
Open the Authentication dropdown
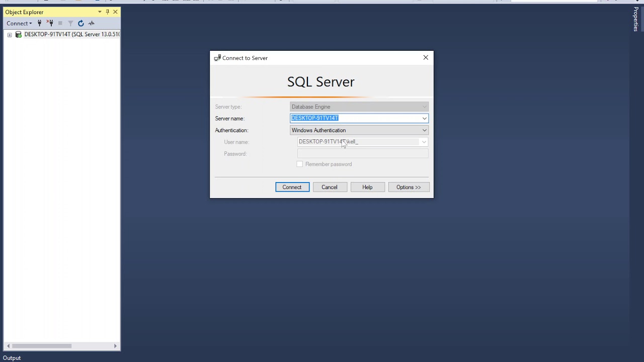coord(359,130)
